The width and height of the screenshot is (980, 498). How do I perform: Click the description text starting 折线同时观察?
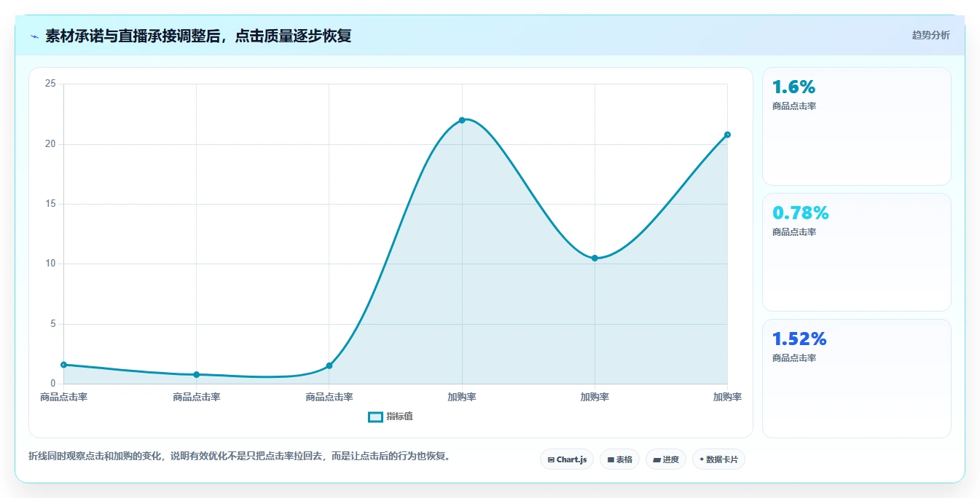[242, 456]
